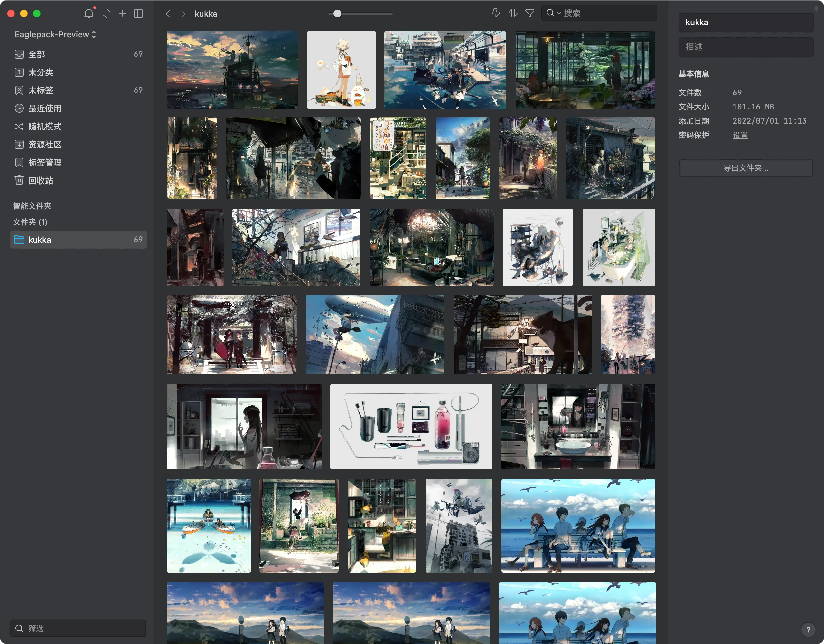Open the white-haired girl cooking thumbnail
The height and width of the screenshot is (644, 824).
341,70
